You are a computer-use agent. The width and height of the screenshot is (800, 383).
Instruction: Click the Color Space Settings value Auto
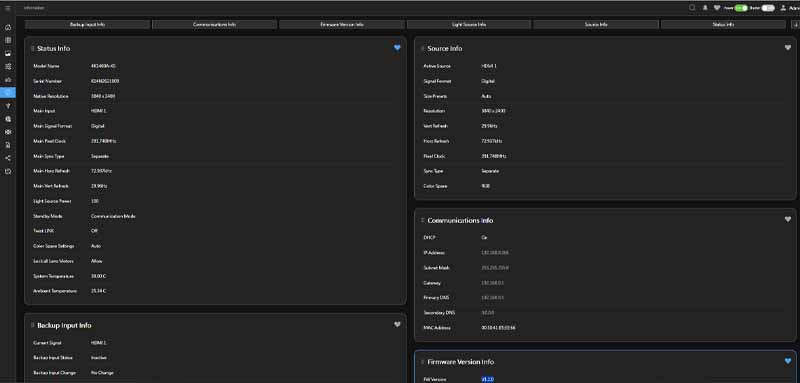(96, 246)
